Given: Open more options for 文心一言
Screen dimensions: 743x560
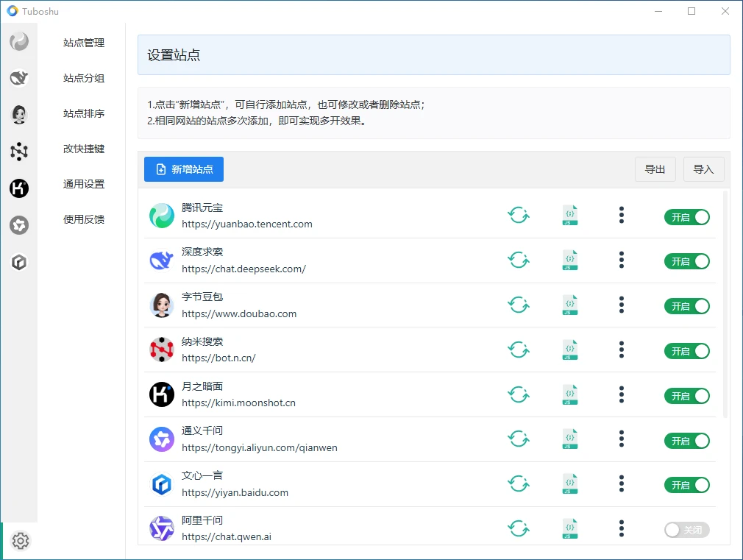Looking at the screenshot, I should [x=622, y=484].
